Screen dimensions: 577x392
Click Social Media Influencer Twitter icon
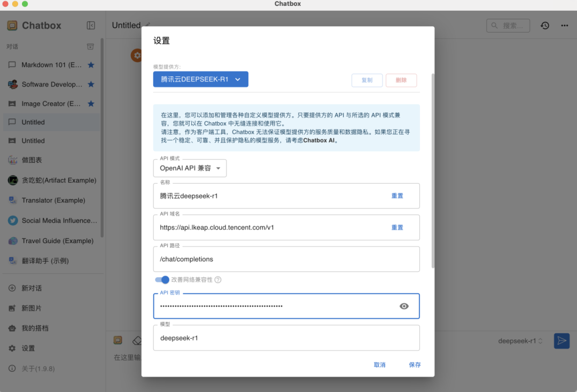pos(13,221)
